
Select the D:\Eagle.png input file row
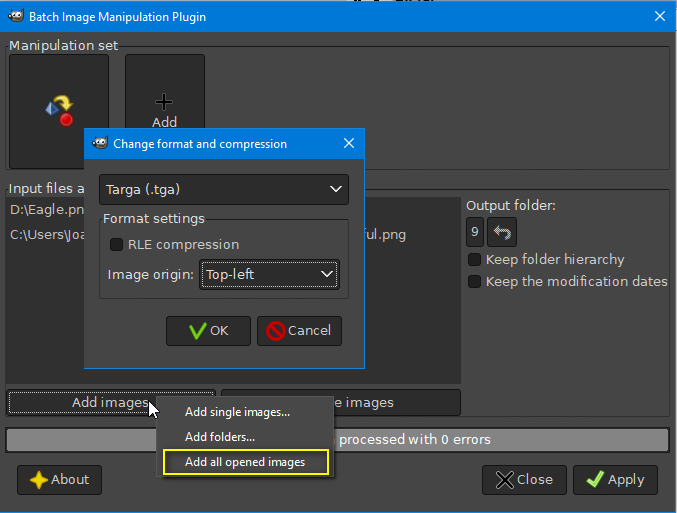tap(47, 210)
